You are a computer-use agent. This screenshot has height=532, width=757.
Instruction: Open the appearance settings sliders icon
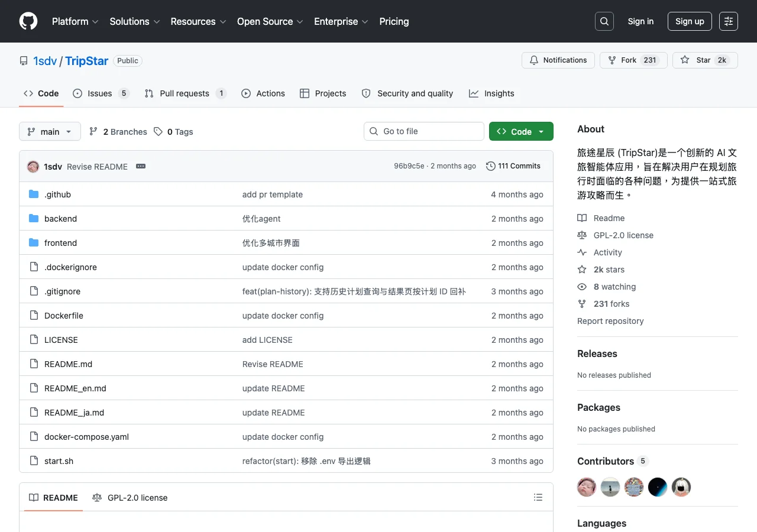tap(729, 21)
